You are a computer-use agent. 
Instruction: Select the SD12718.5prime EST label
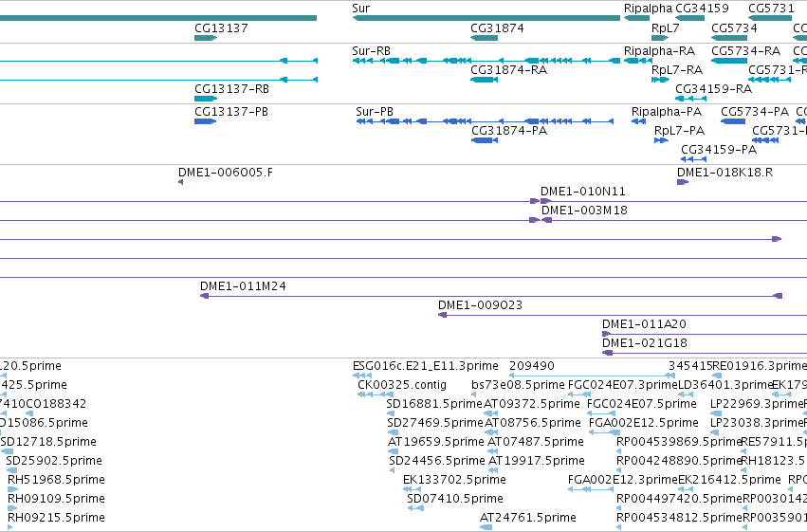48,442
